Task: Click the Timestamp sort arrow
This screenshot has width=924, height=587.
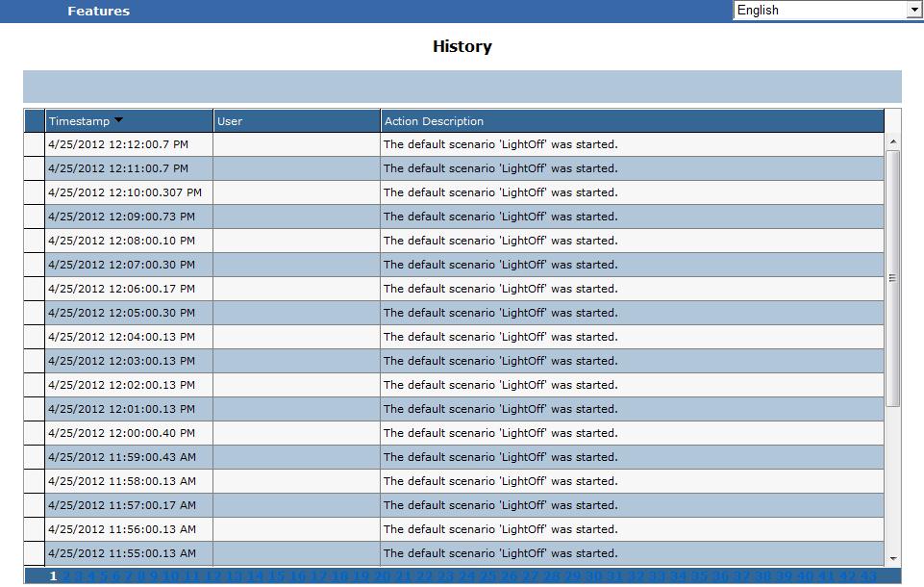Action: 118,120
